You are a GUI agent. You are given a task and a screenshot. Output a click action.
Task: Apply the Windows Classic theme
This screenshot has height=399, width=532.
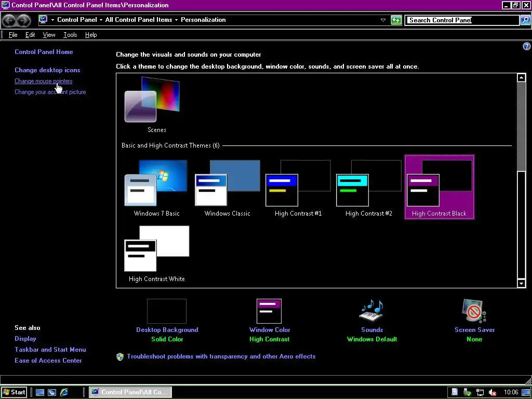tap(228, 188)
